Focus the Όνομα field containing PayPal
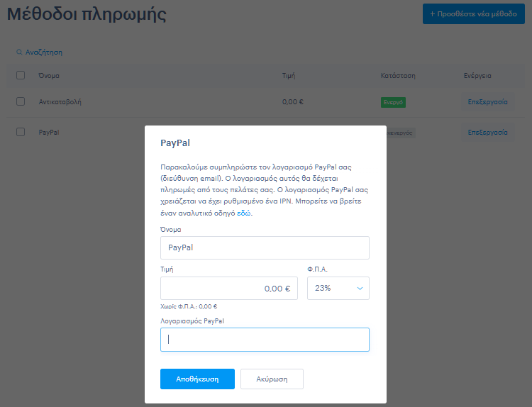This screenshot has width=532, height=407. click(265, 248)
